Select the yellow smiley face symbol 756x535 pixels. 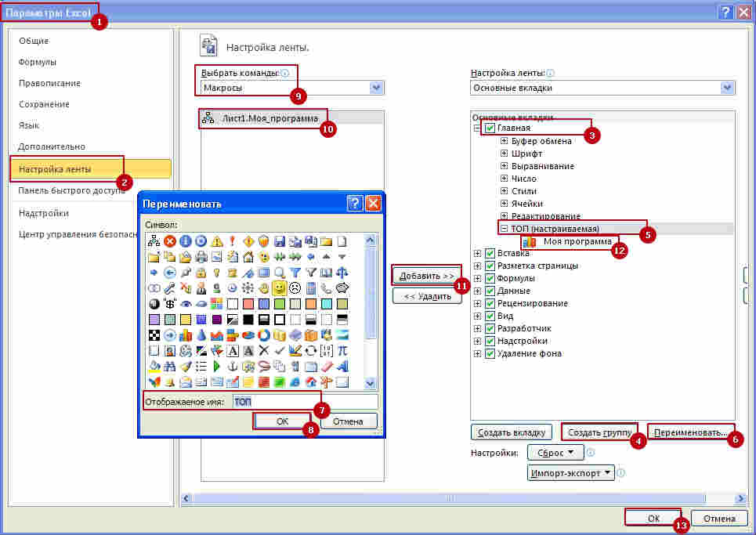coord(278,287)
